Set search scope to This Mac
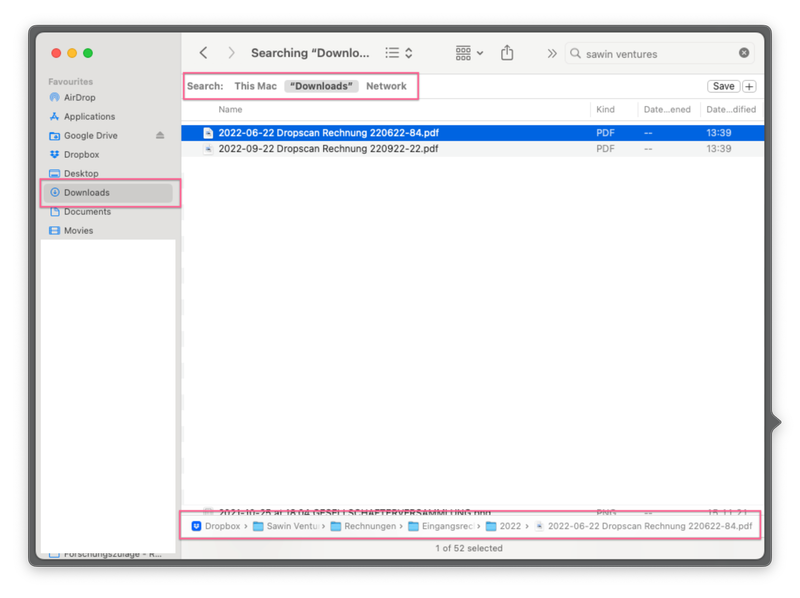800x598 pixels. tap(255, 87)
